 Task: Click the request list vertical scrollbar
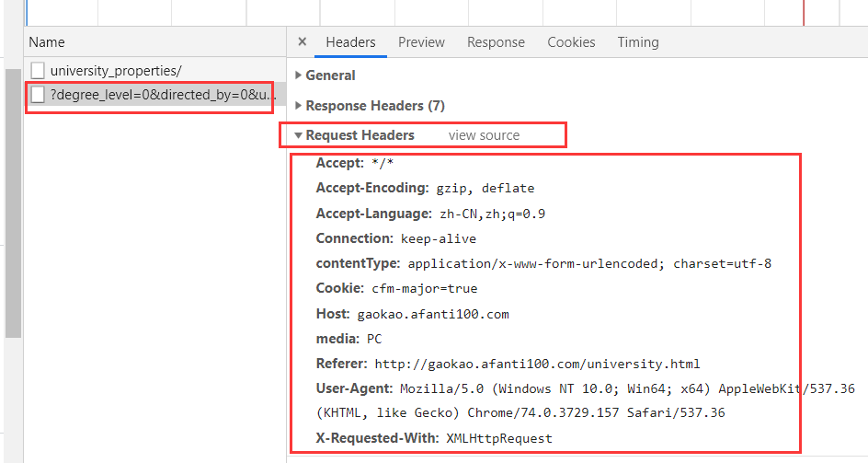pyautogui.click(x=13, y=203)
